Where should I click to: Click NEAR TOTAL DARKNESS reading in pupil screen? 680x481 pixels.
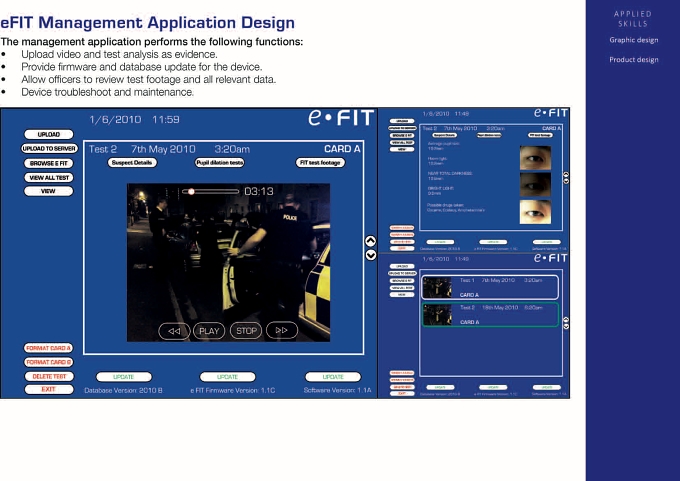pos(450,176)
